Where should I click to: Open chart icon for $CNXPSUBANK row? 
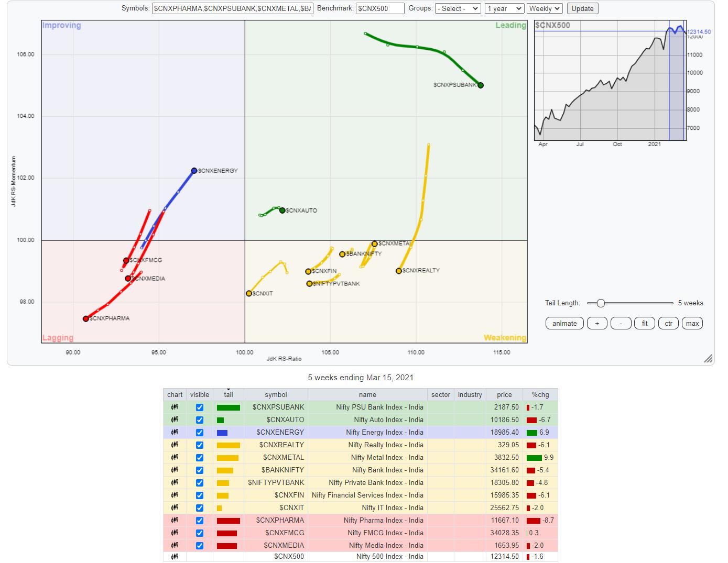click(175, 407)
